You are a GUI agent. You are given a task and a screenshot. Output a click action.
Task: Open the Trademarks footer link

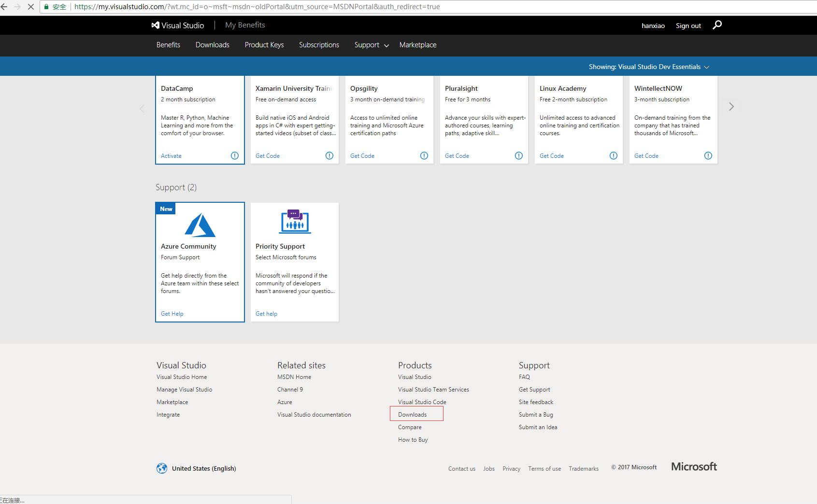tap(584, 469)
